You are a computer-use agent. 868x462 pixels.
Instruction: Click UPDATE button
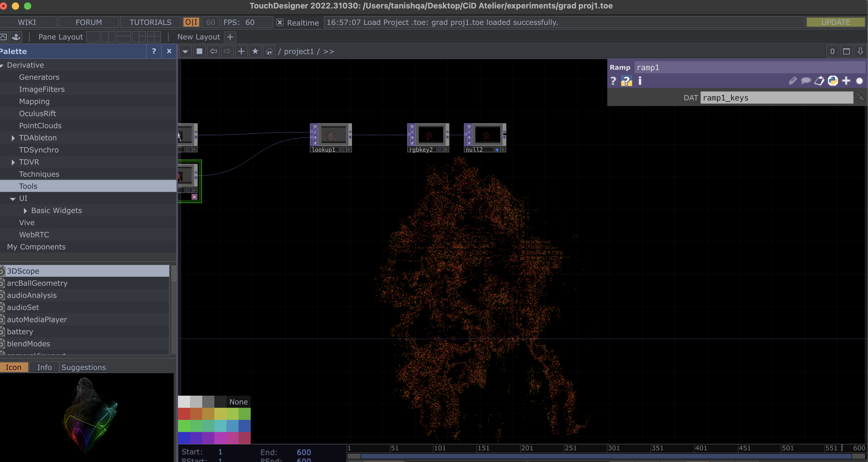coord(835,22)
